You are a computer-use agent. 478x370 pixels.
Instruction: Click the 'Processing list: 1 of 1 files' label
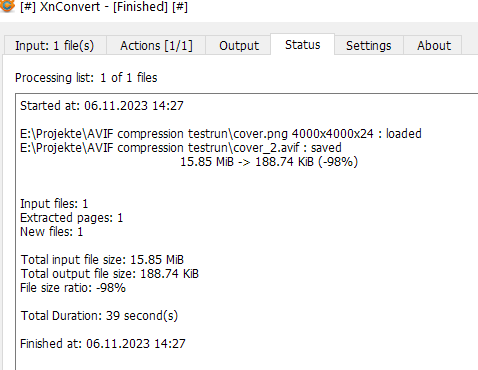click(x=86, y=78)
